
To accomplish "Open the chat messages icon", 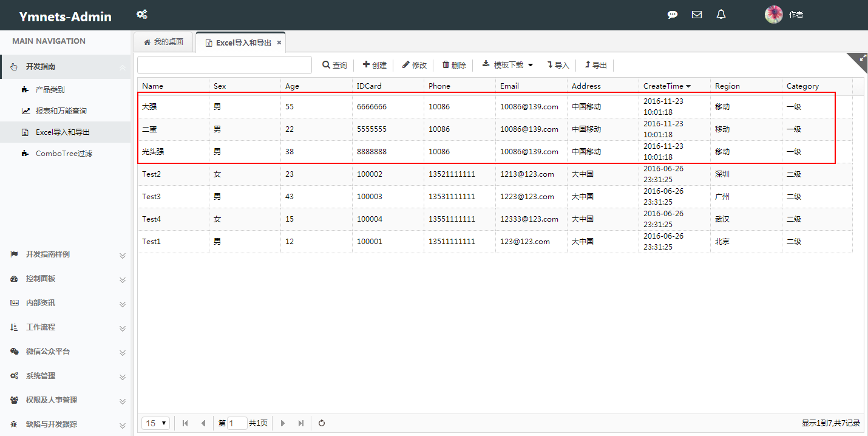I will (x=673, y=15).
